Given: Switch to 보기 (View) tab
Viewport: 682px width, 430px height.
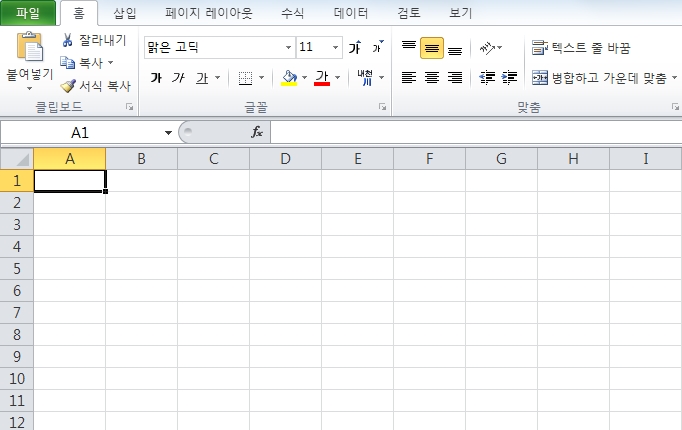Looking at the screenshot, I should click(461, 13).
